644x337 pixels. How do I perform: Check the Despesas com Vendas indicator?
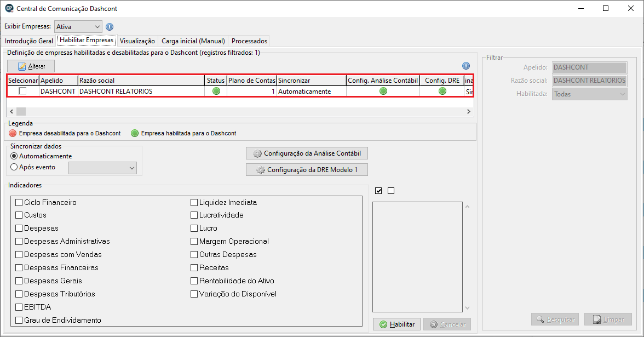(x=19, y=255)
